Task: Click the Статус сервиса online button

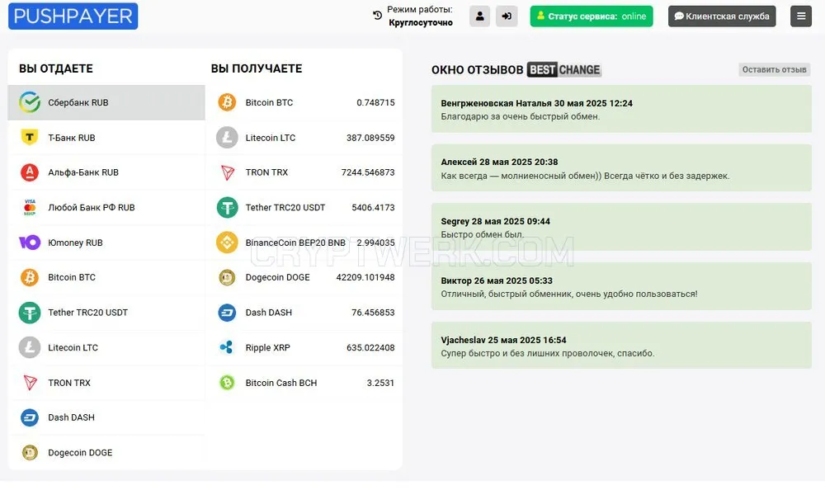Action: coord(592,16)
